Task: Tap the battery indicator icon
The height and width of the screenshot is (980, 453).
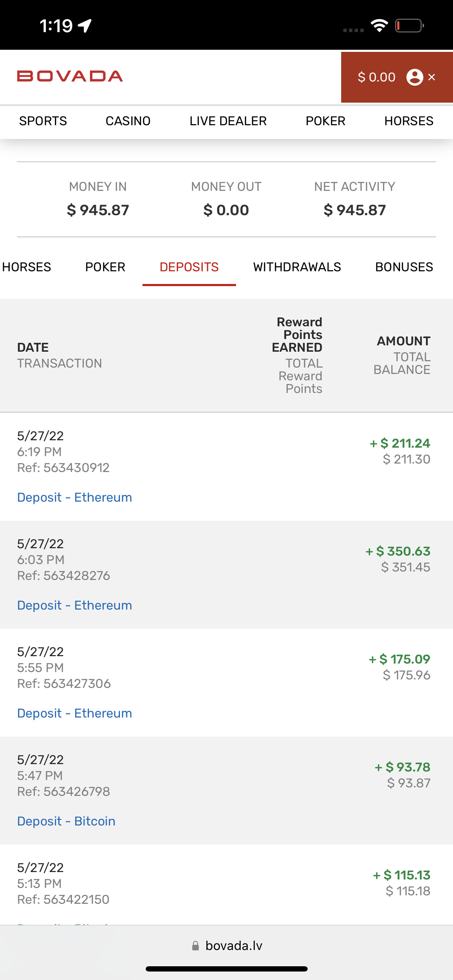Action: (x=409, y=26)
